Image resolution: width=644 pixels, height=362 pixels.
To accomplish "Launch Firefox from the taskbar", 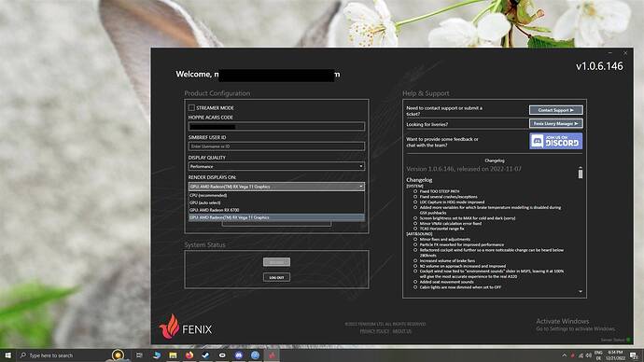I will click(x=189, y=355).
